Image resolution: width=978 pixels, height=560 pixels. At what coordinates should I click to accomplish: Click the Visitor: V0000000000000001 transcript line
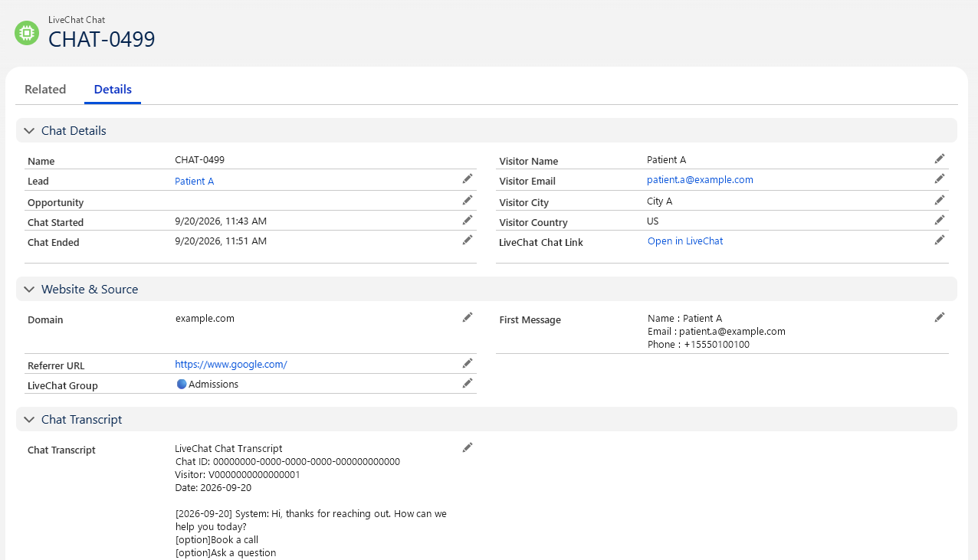tap(238, 475)
